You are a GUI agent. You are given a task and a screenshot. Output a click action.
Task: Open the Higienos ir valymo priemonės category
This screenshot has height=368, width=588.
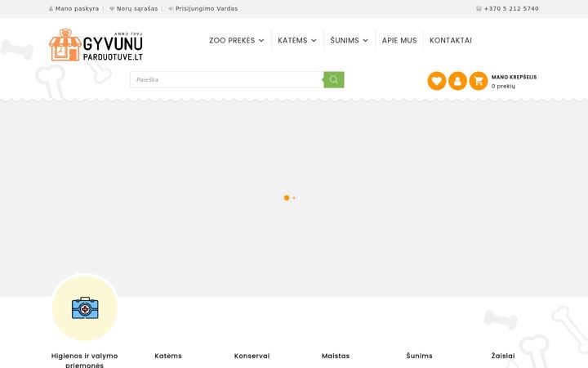point(84,360)
